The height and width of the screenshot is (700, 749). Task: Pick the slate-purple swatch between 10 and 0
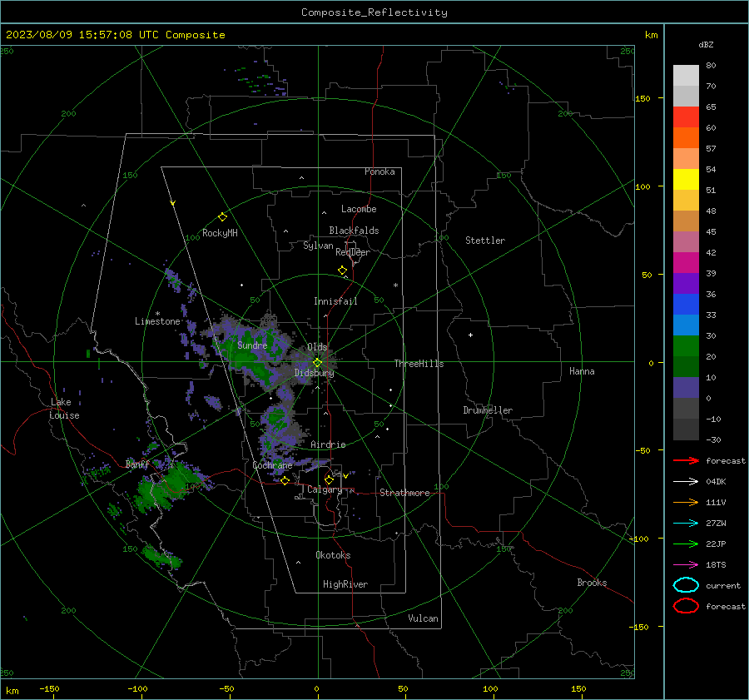(x=686, y=387)
